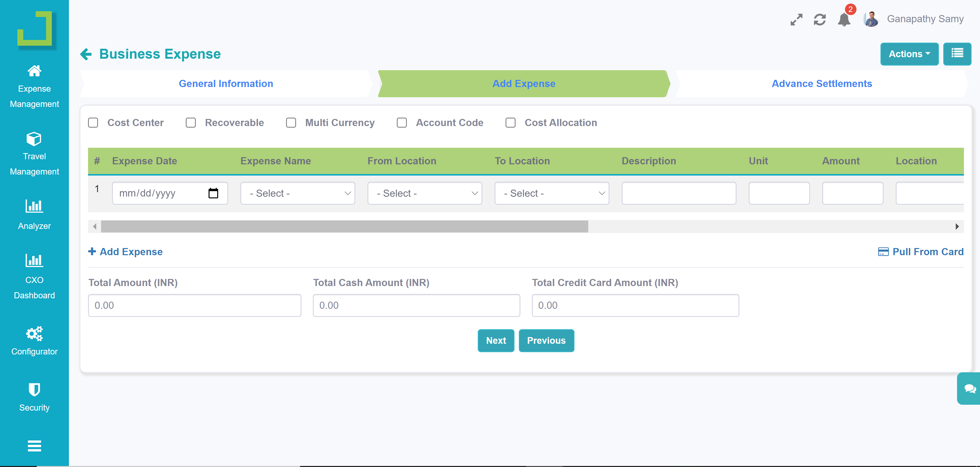
Task: Open the From Location dropdown
Action: click(x=425, y=193)
